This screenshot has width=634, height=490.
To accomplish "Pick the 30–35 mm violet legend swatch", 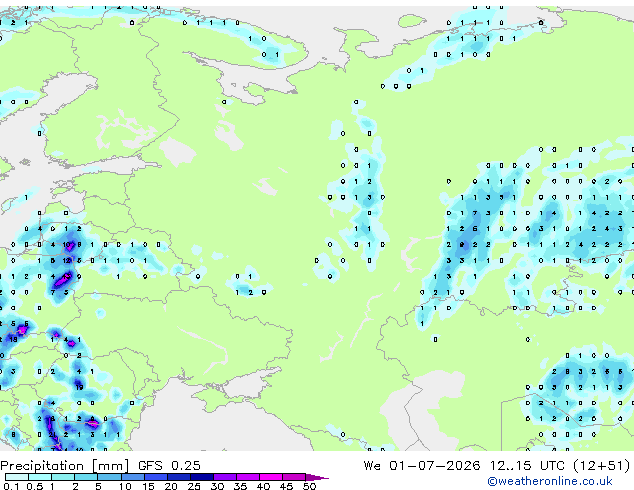I will [224, 477].
